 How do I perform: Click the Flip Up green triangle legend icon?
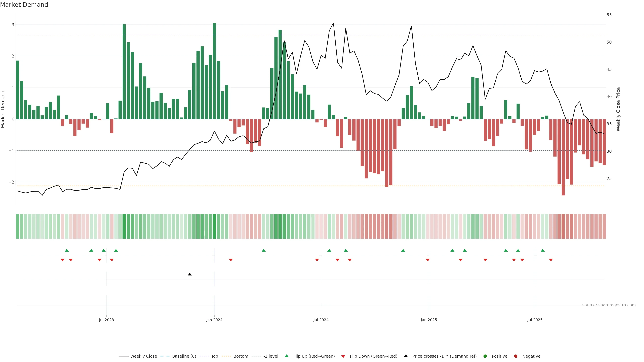286,356
